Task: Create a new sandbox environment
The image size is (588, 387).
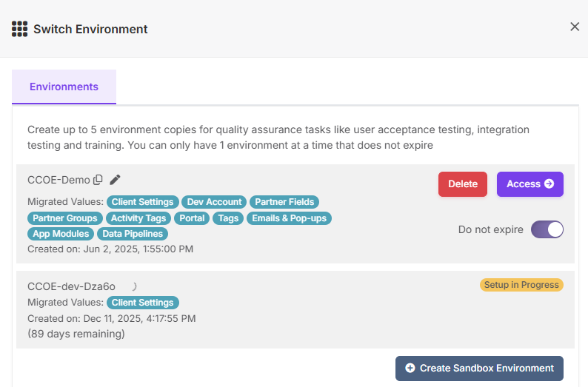Action: point(479,369)
